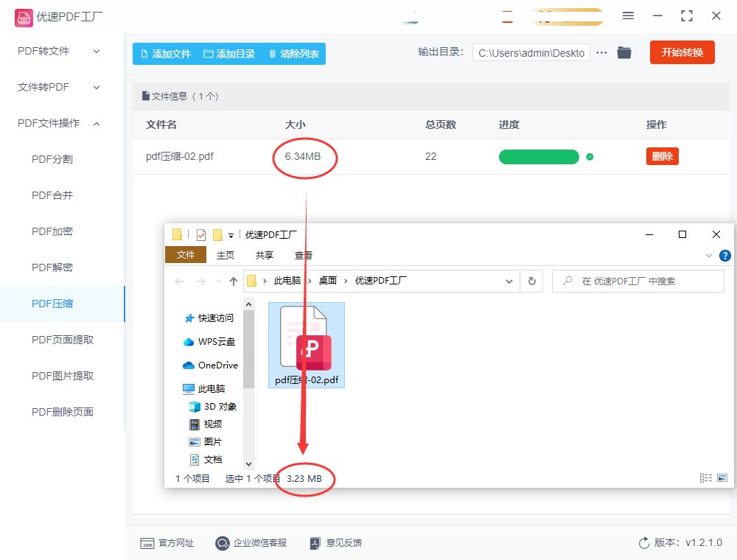The image size is (737, 560).
Task: Click the 添加目录 button
Action: (229, 54)
